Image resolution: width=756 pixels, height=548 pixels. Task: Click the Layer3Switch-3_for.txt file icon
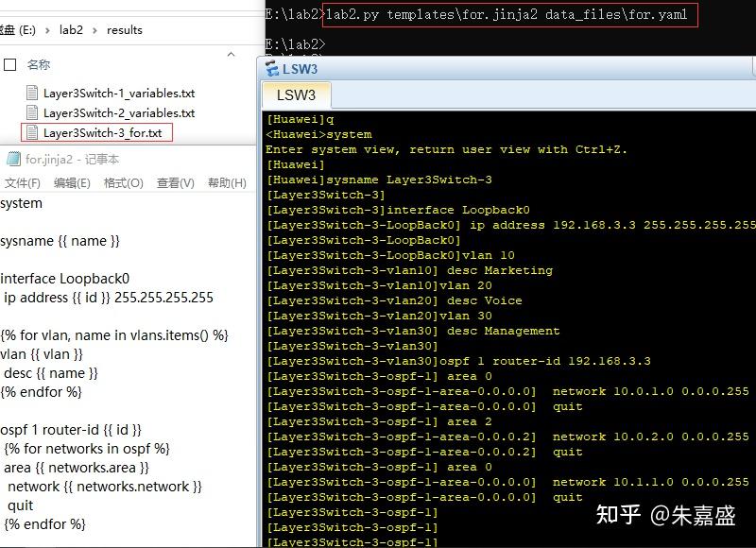(x=32, y=132)
